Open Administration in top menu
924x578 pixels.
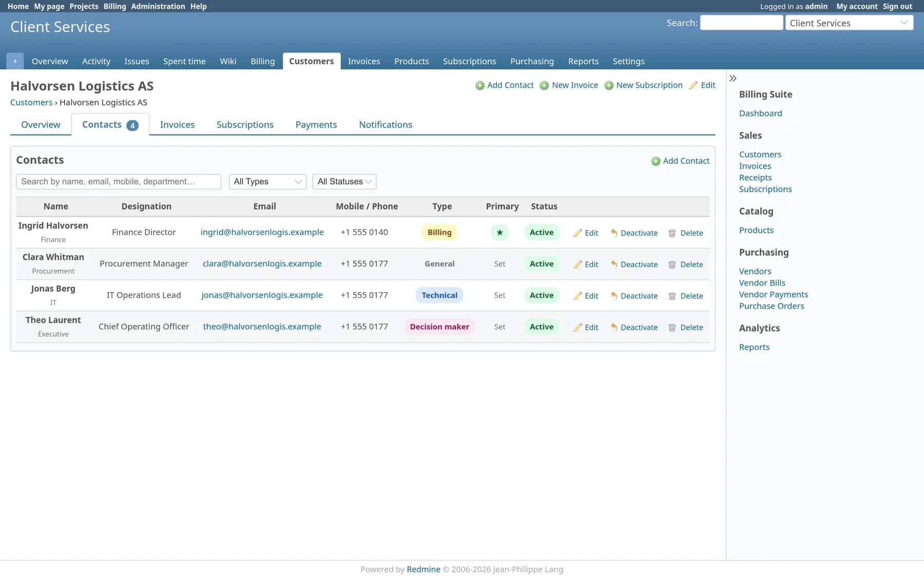coord(158,6)
